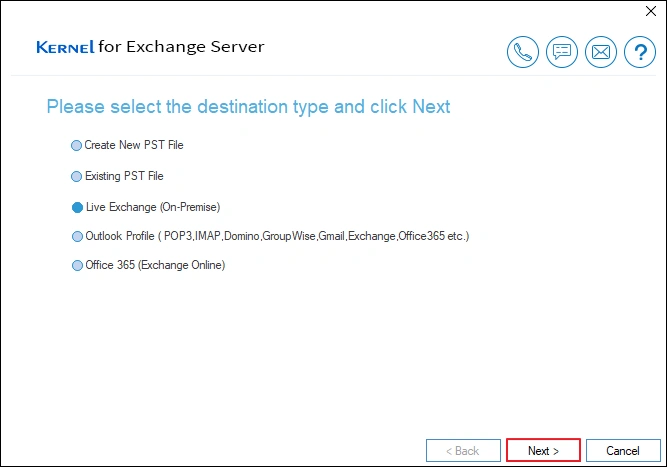Select Live Exchange (On-Premise) radio button
Image resolution: width=667 pixels, height=467 pixels.
click(77, 208)
